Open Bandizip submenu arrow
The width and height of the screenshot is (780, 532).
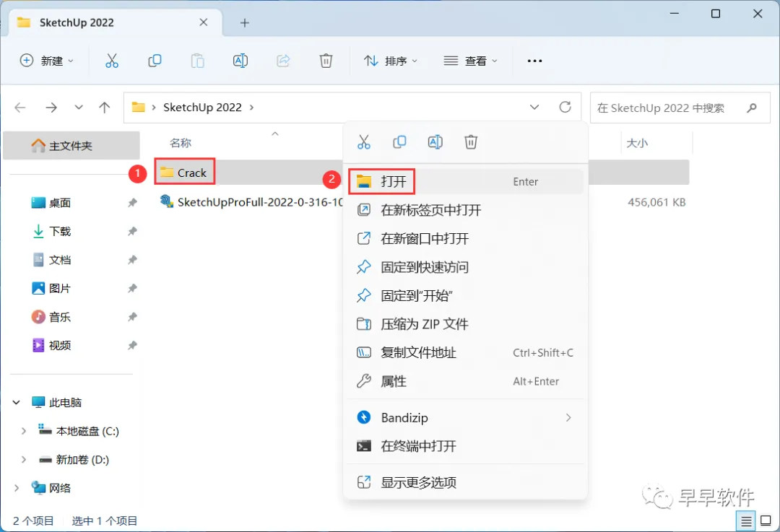[x=568, y=418]
